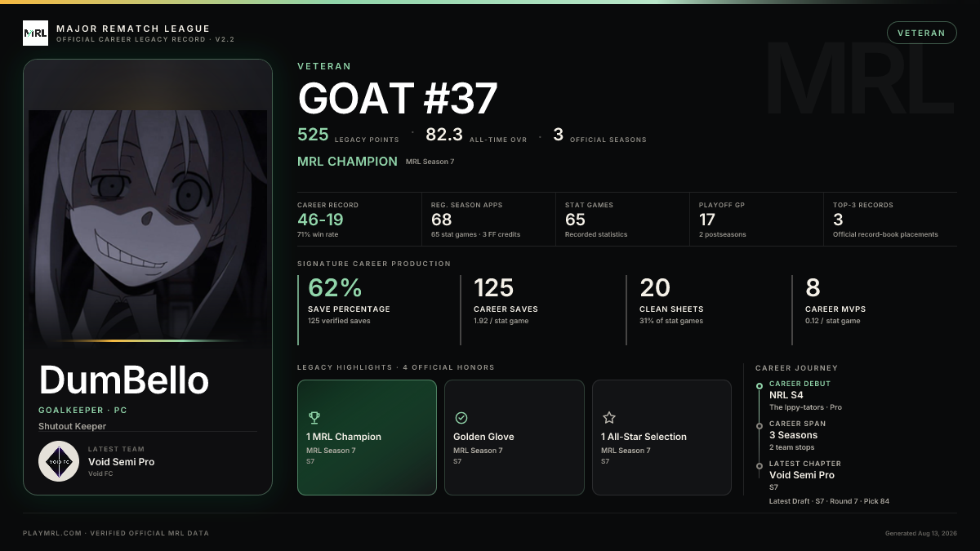Click the MRL logo icon
The width and height of the screenshot is (980, 551).
(x=36, y=33)
